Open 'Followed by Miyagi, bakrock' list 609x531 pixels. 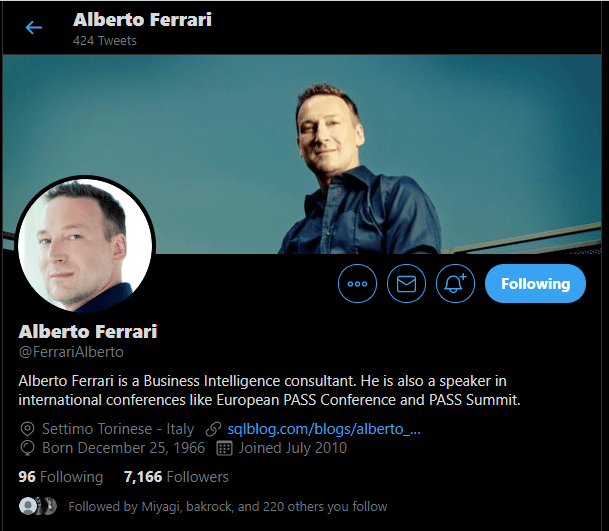click(228, 507)
